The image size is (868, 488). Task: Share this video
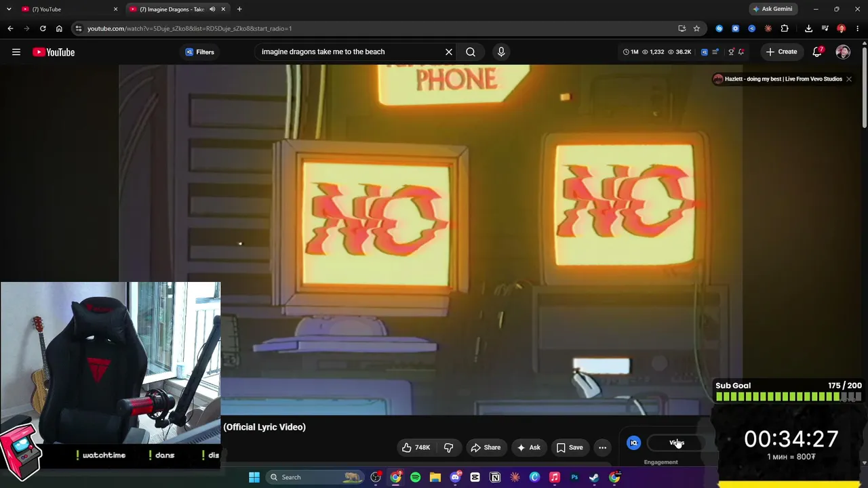(x=486, y=447)
